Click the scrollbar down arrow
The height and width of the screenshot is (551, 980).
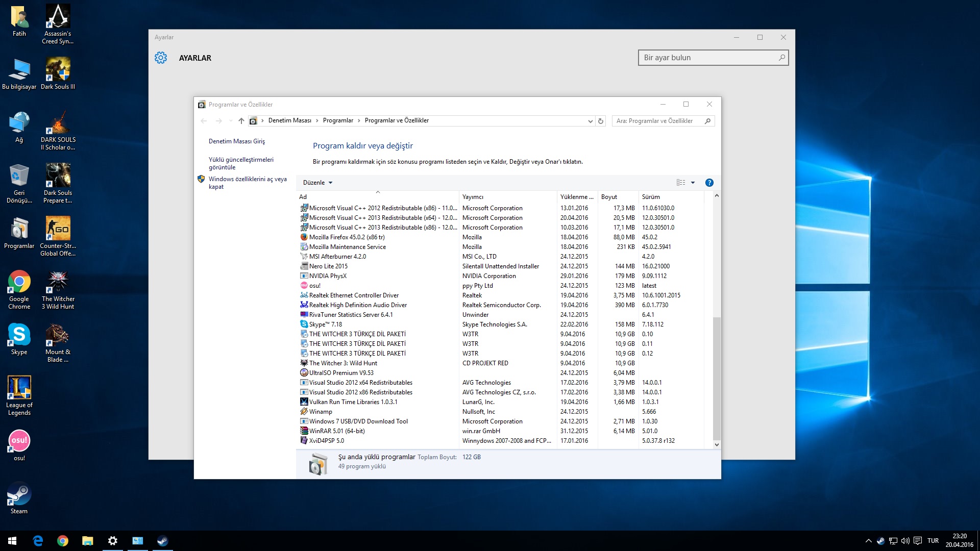coord(717,444)
